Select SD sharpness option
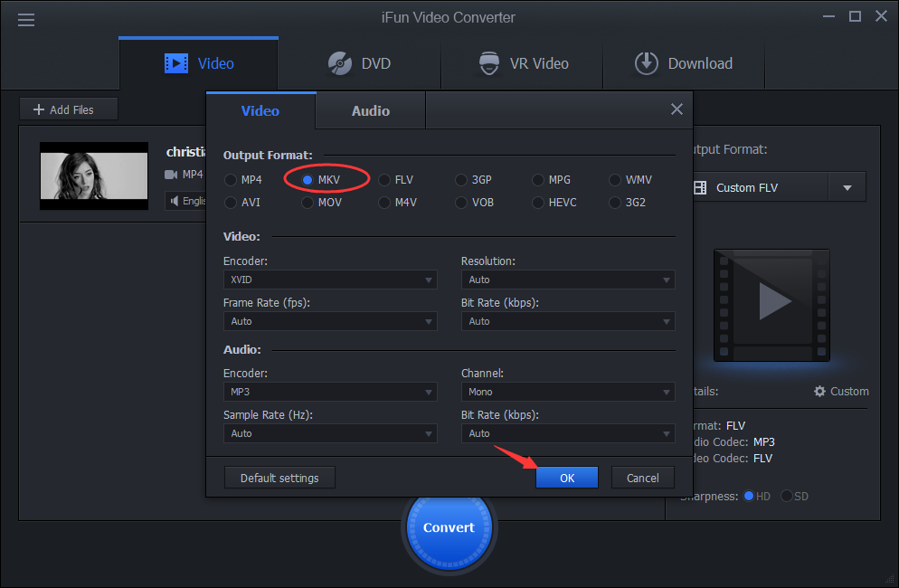This screenshot has width=899, height=588. (795, 496)
